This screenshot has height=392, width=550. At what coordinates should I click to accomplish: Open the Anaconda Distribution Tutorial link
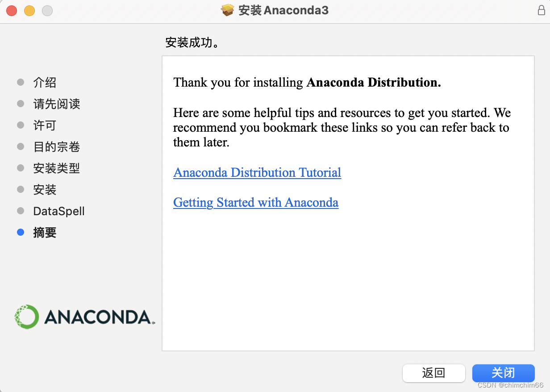(x=257, y=173)
